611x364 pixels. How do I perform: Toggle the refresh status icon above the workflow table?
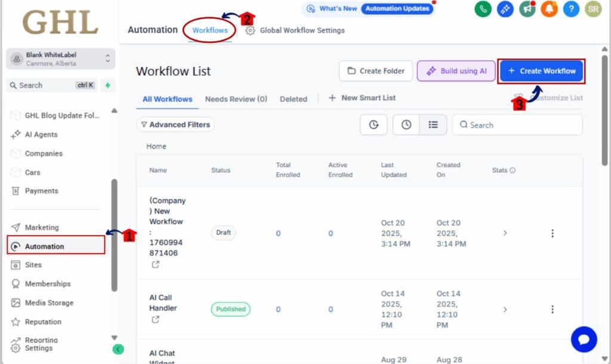[x=374, y=125]
